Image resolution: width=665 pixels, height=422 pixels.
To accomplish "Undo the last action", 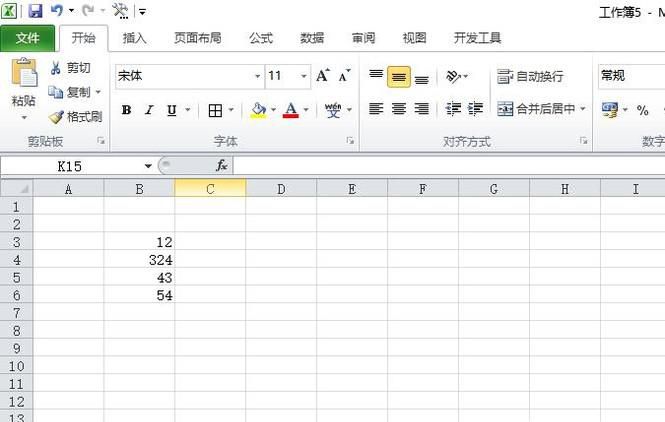I will (57, 11).
